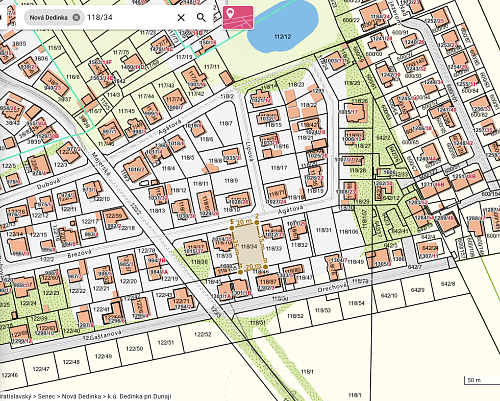500x401 pixels.
Task: Select measurement vertex point 5
Action: pos(232,227)
